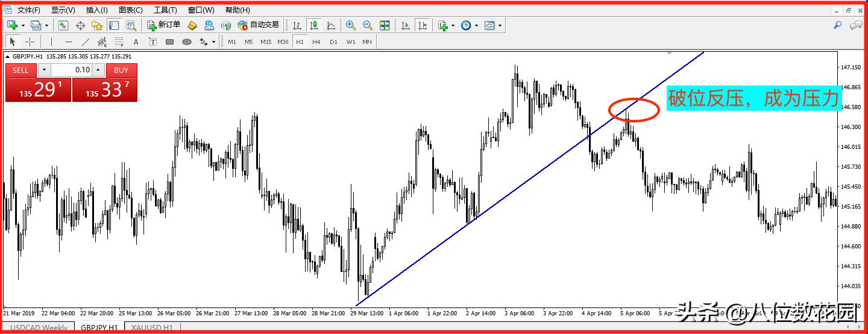868x334 pixels.
Task: Open the Templates icon
Action: 489,25
